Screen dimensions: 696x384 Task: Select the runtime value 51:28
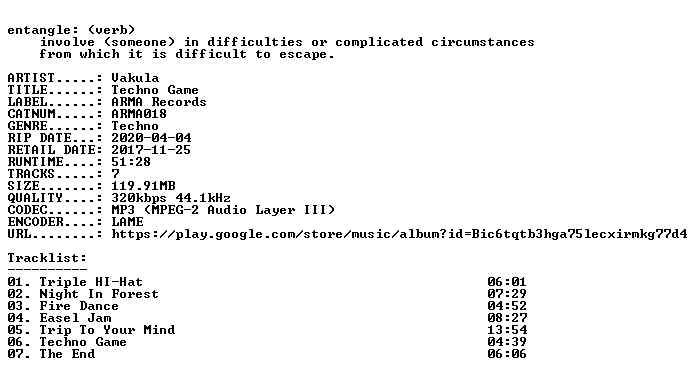click(130, 162)
